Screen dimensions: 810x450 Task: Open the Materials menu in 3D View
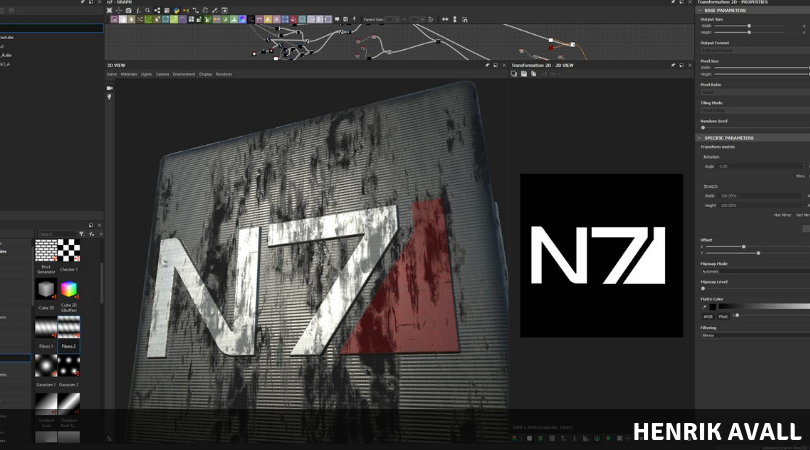coord(129,74)
